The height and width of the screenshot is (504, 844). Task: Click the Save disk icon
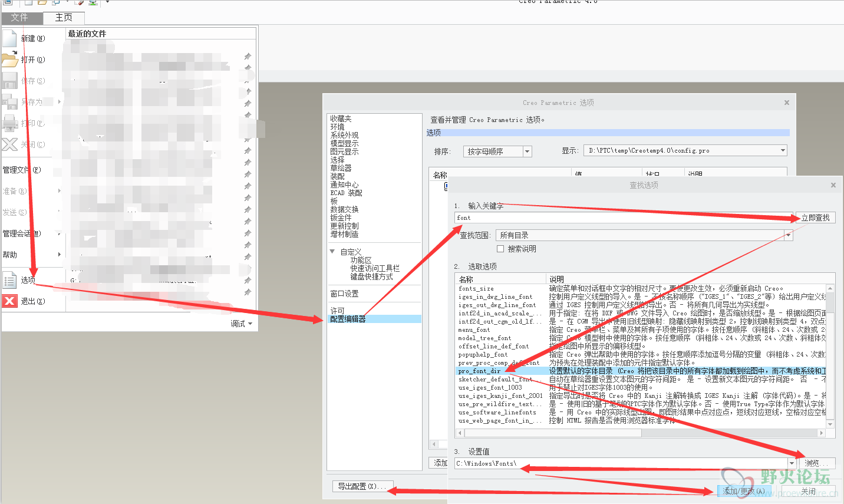pos(9,80)
